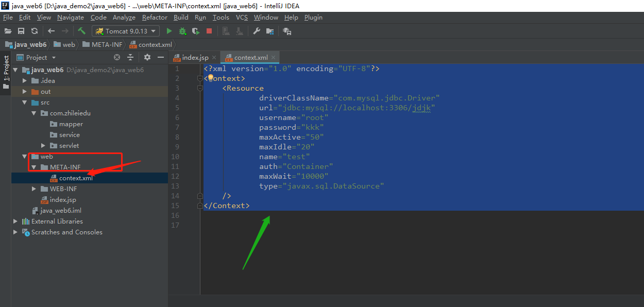This screenshot has height=307, width=644.
Task: Open the Navigate menu
Action: point(71,17)
